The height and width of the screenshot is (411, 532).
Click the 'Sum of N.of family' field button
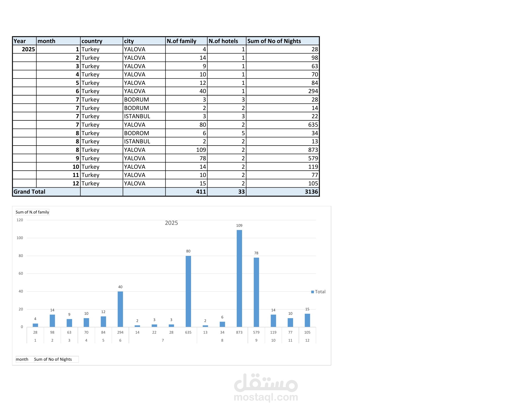[x=32, y=212]
